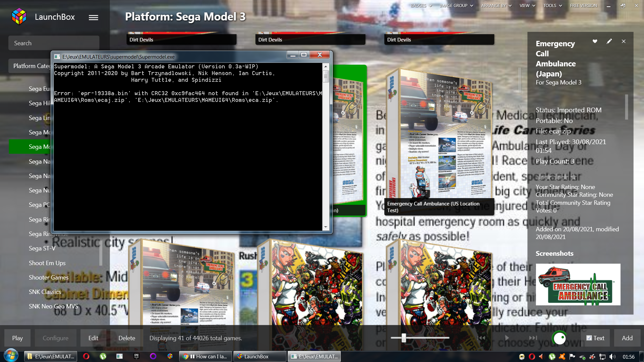Click the Add button
This screenshot has width=644, height=362.
tap(627, 338)
